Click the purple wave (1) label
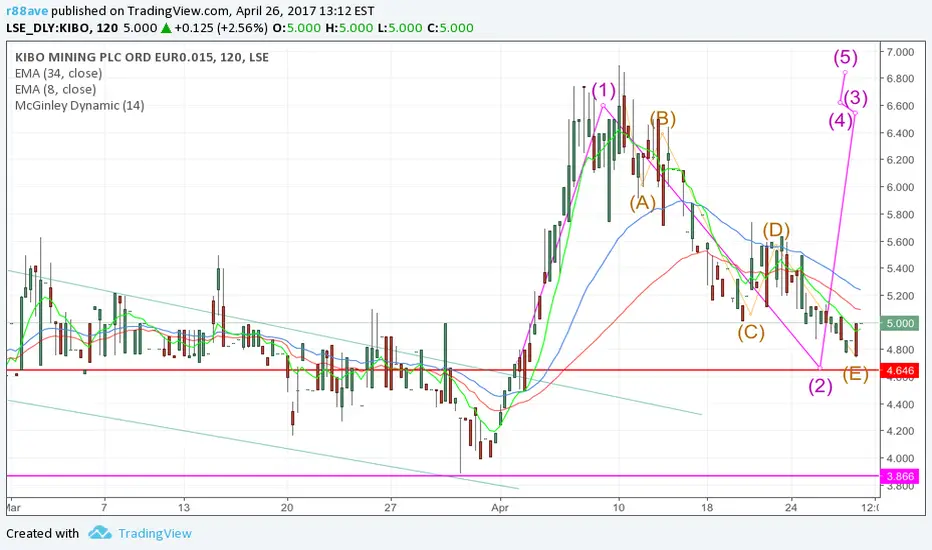This screenshot has width=932, height=550. coord(603,91)
